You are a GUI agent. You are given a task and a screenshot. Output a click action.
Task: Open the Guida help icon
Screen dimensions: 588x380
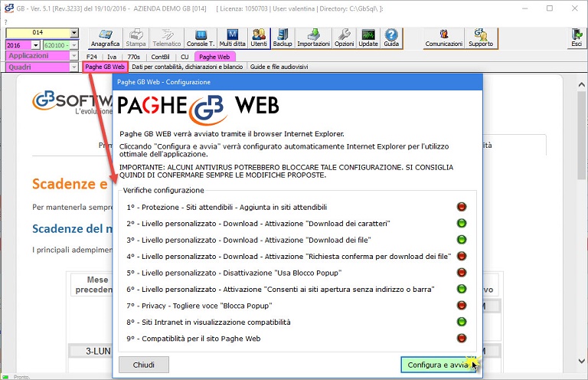(391, 38)
